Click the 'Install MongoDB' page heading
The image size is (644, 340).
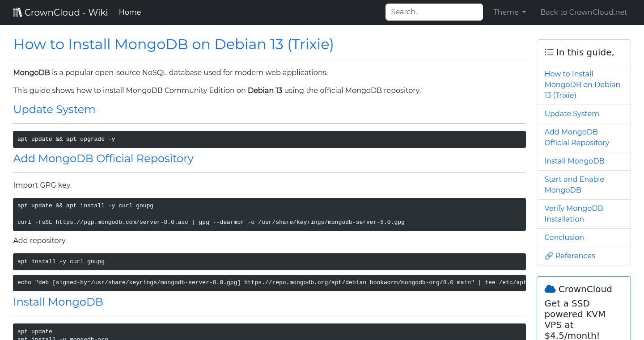click(58, 302)
